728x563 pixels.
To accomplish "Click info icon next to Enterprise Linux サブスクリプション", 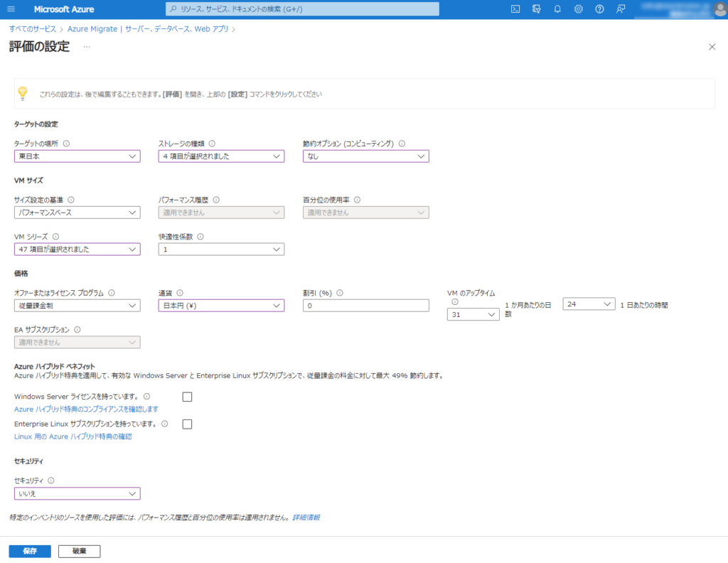I will pos(165,424).
